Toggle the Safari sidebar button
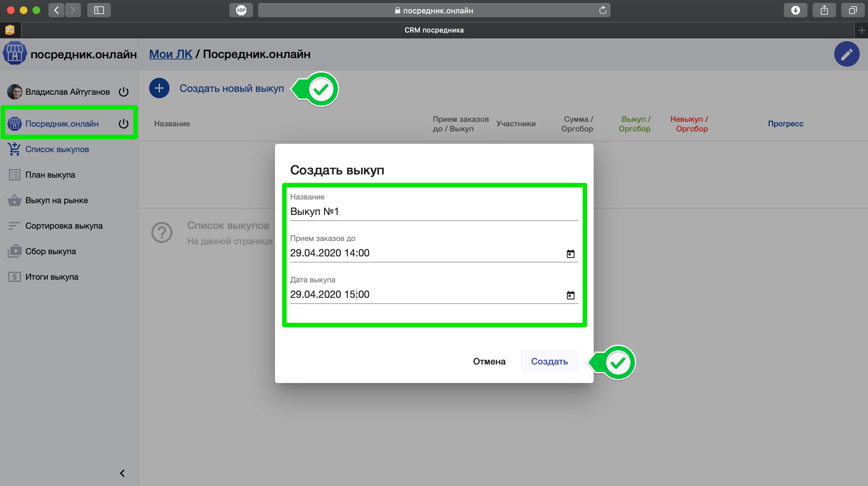This screenshot has width=868, height=486. pos(99,10)
